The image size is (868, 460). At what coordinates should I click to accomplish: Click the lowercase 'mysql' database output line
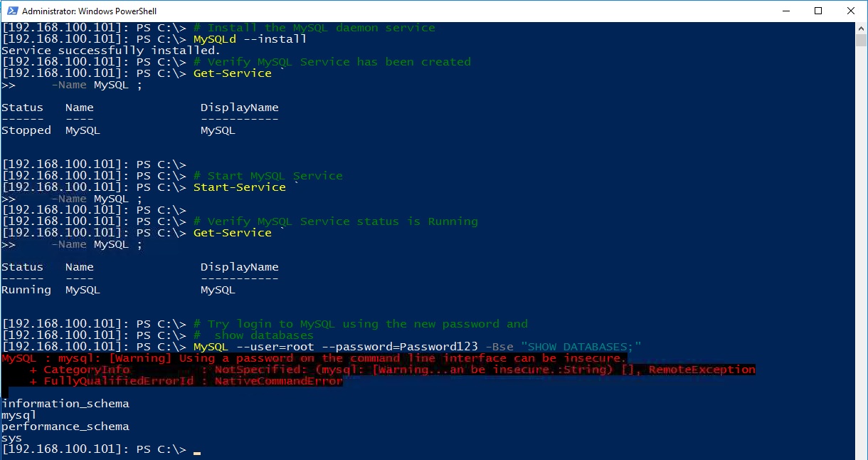(19, 415)
